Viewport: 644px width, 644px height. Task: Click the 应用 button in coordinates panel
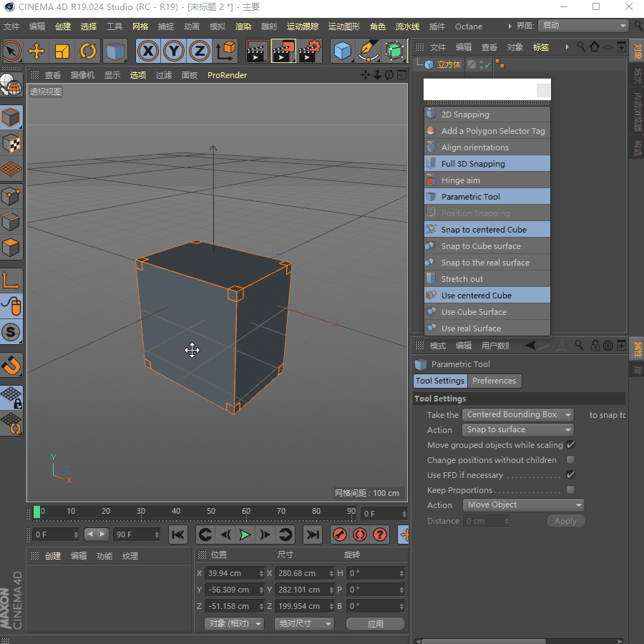coord(376,624)
